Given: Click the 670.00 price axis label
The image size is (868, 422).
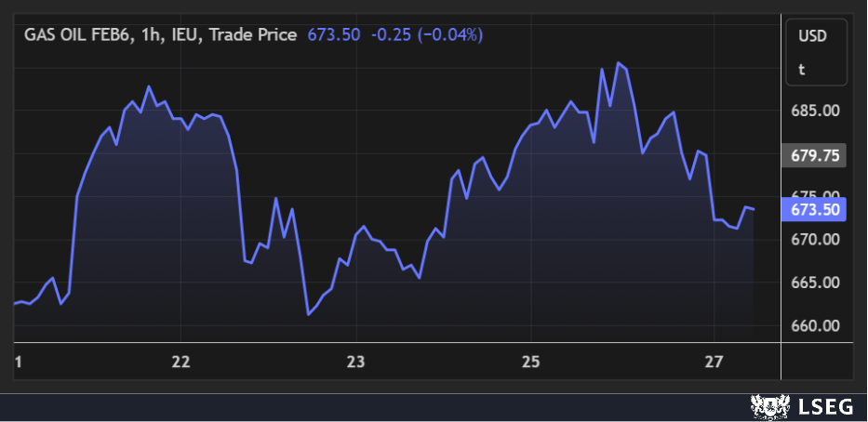Looking at the screenshot, I should (x=815, y=240).
